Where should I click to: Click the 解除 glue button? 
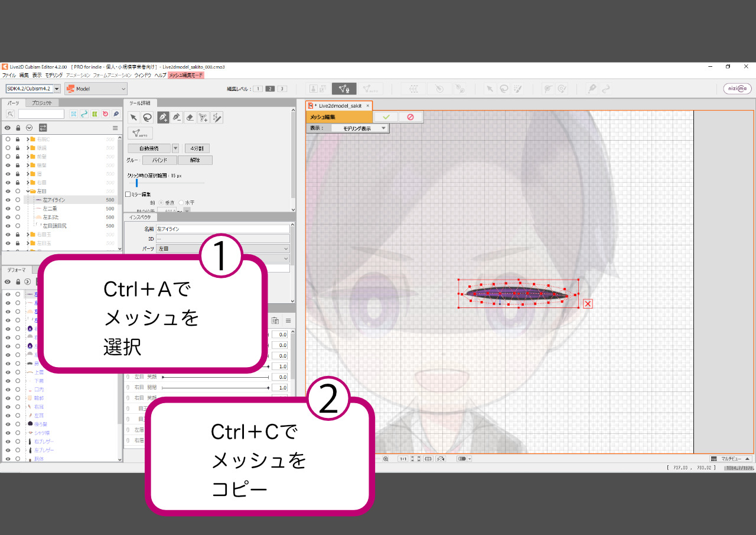194,160
